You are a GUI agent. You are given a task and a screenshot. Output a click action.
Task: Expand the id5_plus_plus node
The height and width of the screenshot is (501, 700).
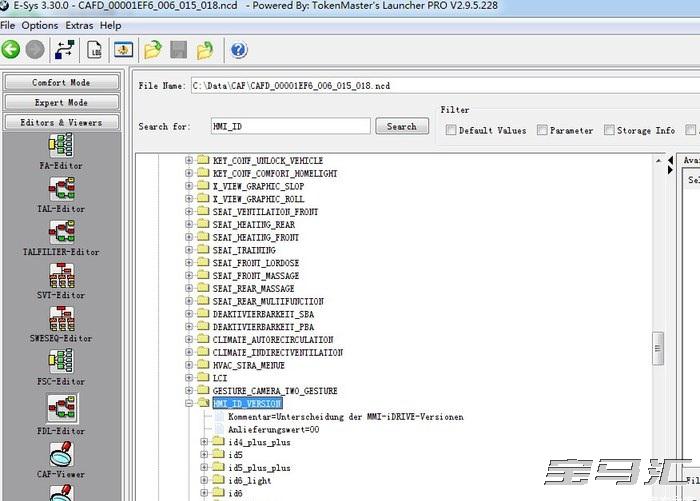204,468
